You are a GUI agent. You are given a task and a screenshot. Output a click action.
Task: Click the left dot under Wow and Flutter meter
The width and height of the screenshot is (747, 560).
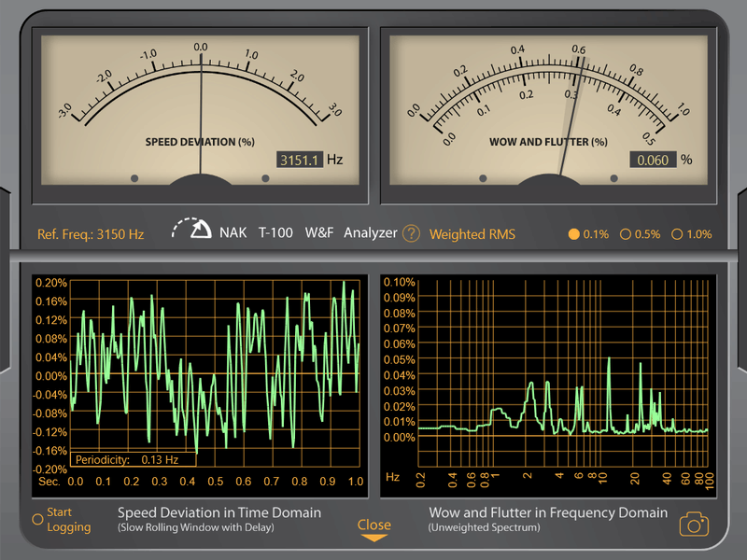click(483, 177)
